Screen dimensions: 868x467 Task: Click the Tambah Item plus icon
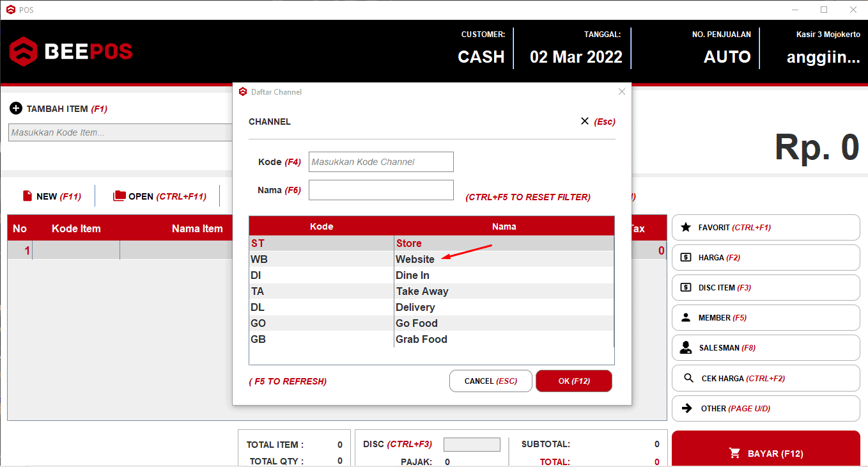pos(16,109)
